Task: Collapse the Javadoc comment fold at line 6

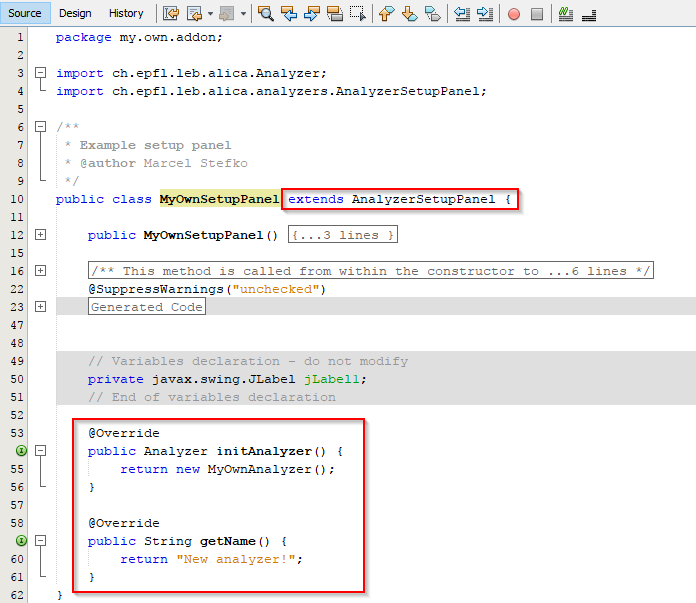Action: [40, 127]
